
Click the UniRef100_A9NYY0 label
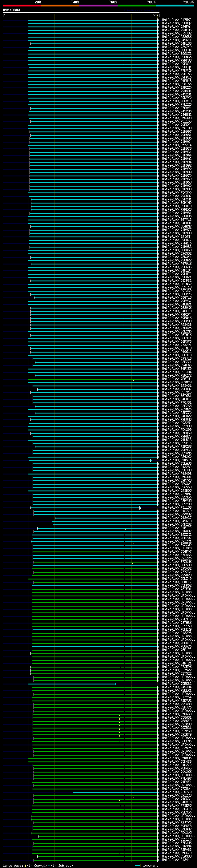[176, 98]
